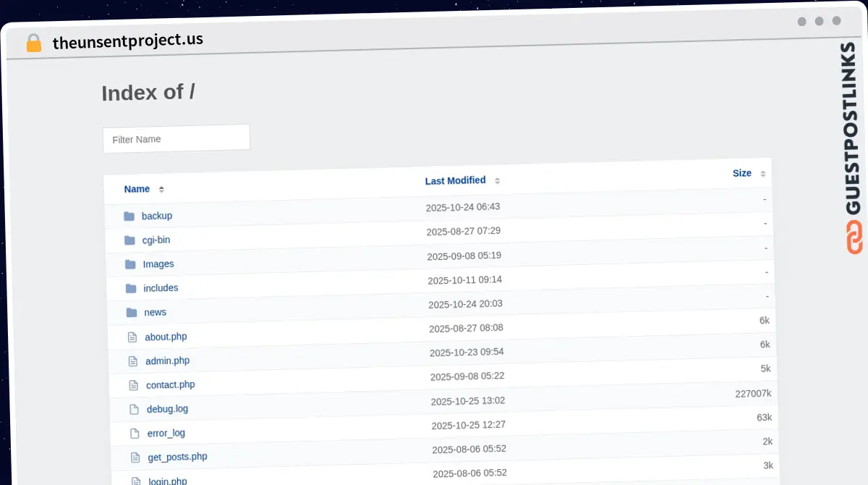Open the get_posts.php file link
868x485 pixels.
click(177, 457)
